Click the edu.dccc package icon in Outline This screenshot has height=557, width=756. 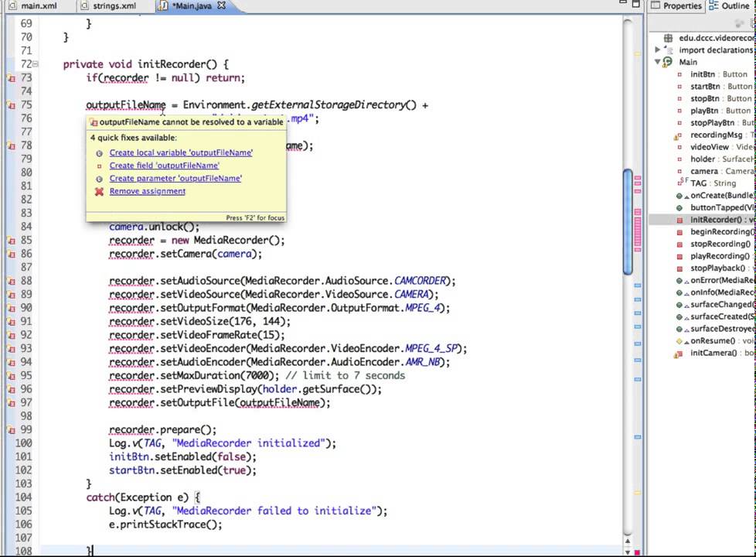(668, 38)
